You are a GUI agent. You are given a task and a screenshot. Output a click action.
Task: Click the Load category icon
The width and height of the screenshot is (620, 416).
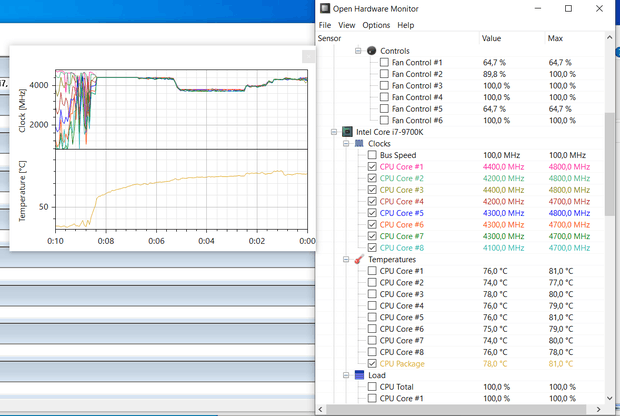[x=359, y=375]
